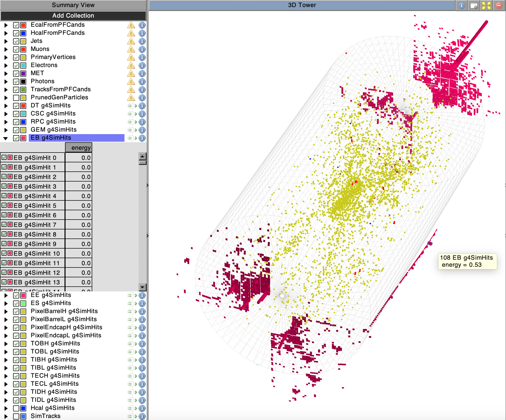
Task: Click filter icon for DT g4SimHits
Action: click(132, 106)
